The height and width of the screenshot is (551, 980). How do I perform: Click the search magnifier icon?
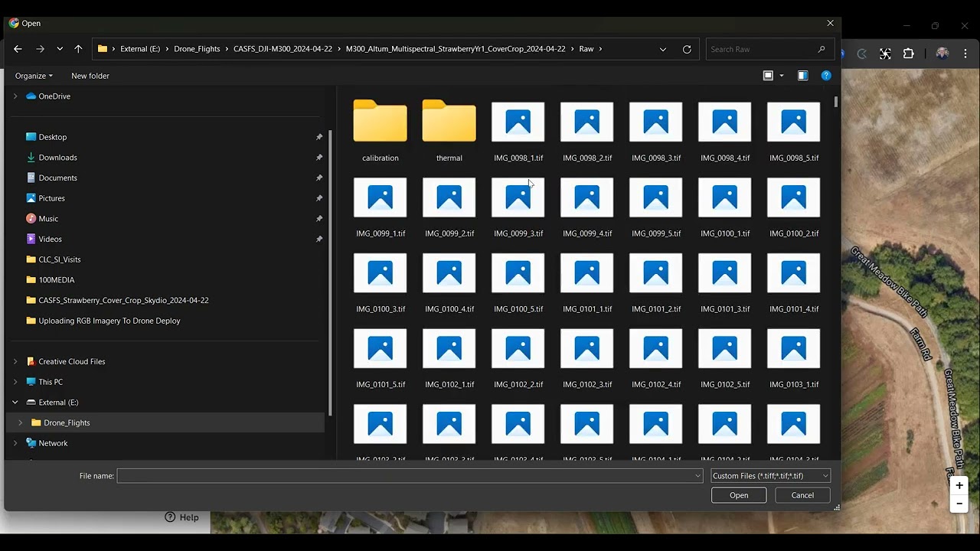click(822, 49)
